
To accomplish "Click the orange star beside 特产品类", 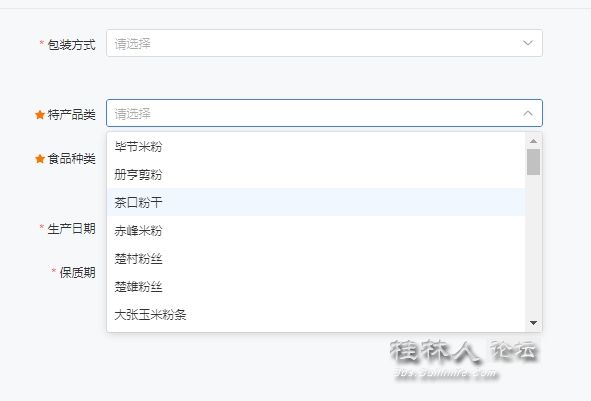I will (40, 115).
